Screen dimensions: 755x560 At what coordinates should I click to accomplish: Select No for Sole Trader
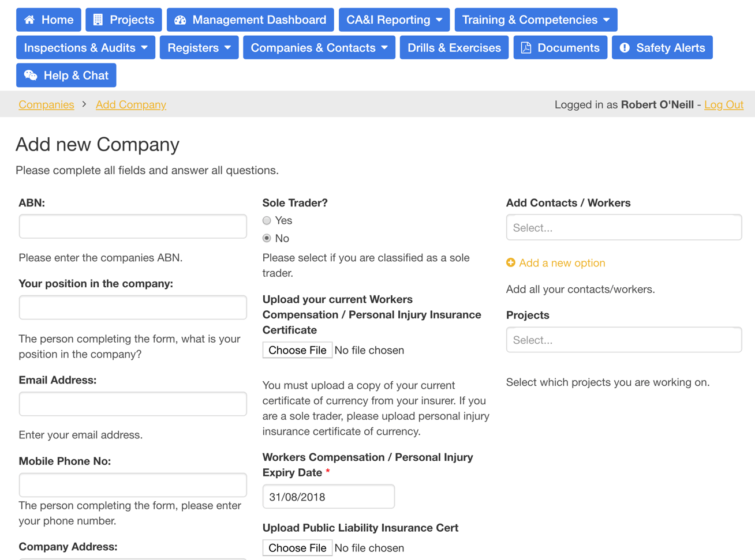point(266,238)
